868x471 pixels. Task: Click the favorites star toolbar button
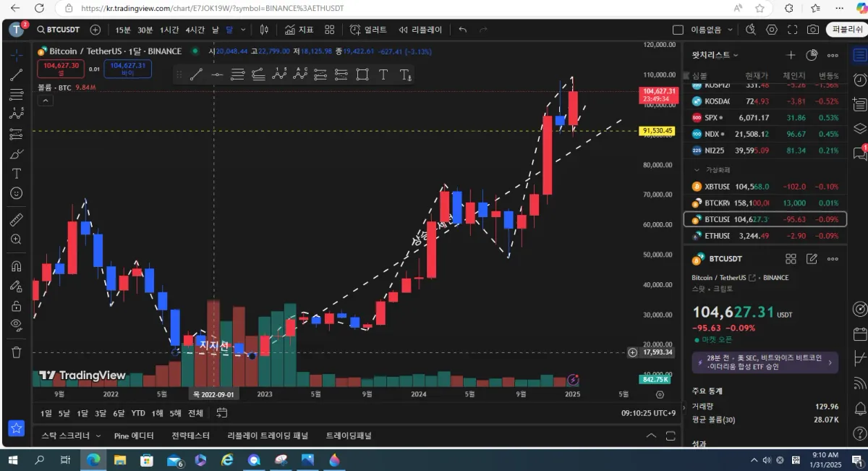click(16, 428)
